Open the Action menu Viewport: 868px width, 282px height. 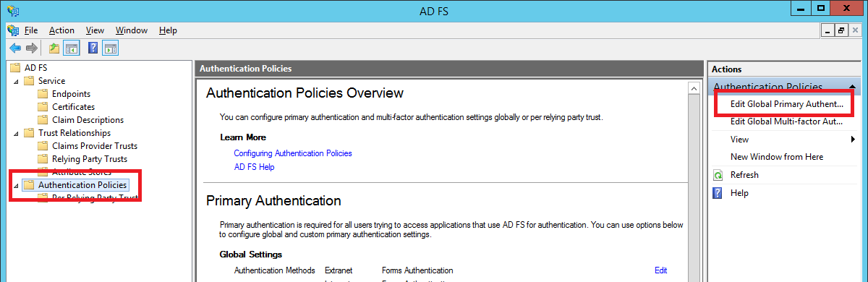[61, 30]
